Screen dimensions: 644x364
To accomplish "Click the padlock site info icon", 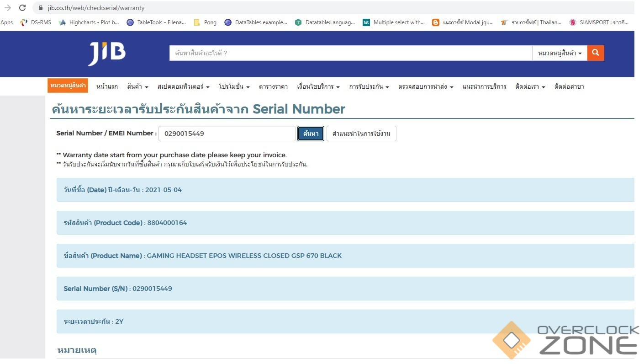I will pyautogui.click(x=40, y=8).
